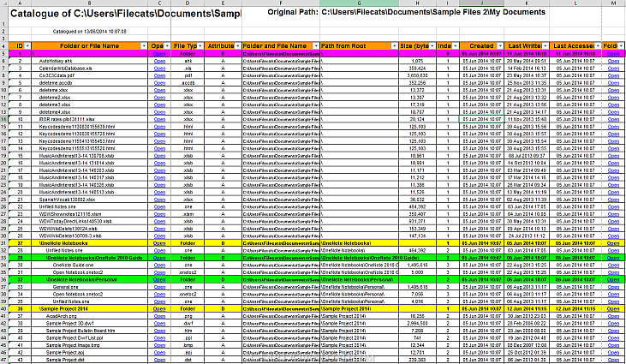626x364 pixels.
Task: Open the Size (bytes) filter dropdown
Action: 432,45
